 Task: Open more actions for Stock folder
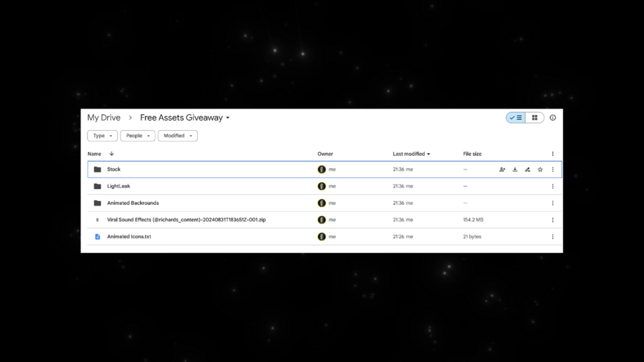(553, 170)
